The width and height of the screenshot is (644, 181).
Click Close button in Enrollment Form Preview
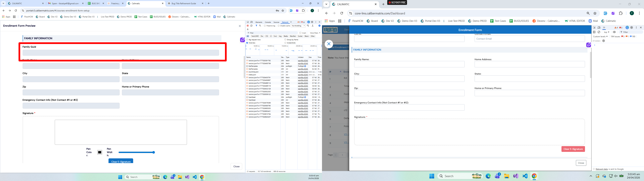[x=236, y=166]
